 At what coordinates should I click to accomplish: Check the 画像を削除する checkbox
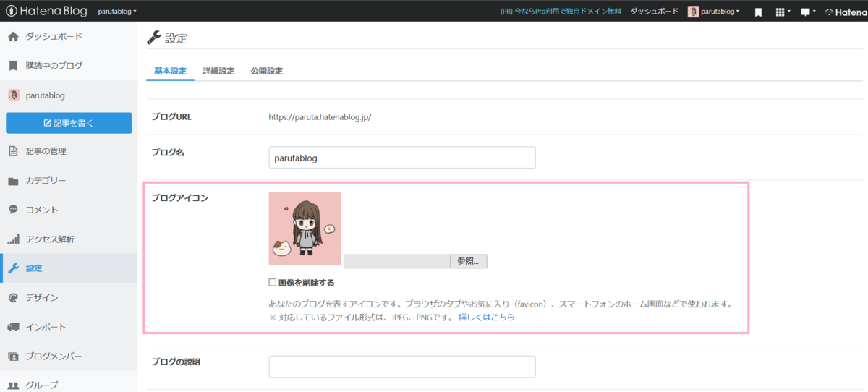click(x=273, y=283)
